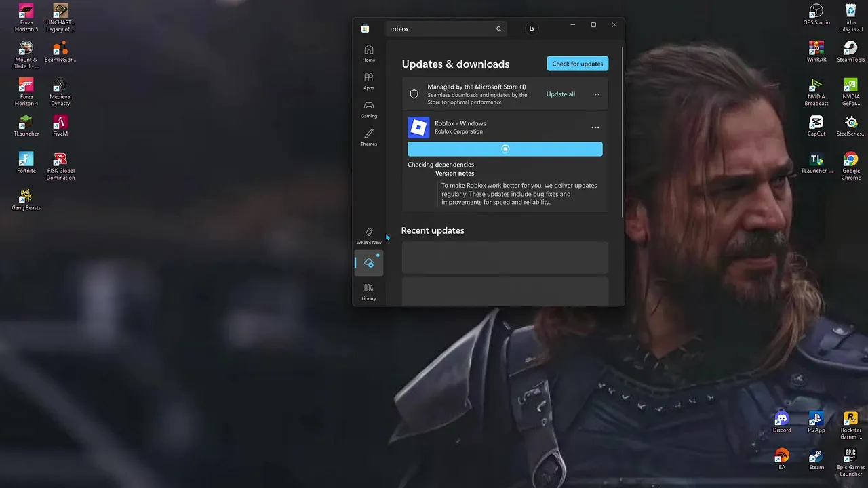Click the search magnifier icon

click(x=499, y=29)
